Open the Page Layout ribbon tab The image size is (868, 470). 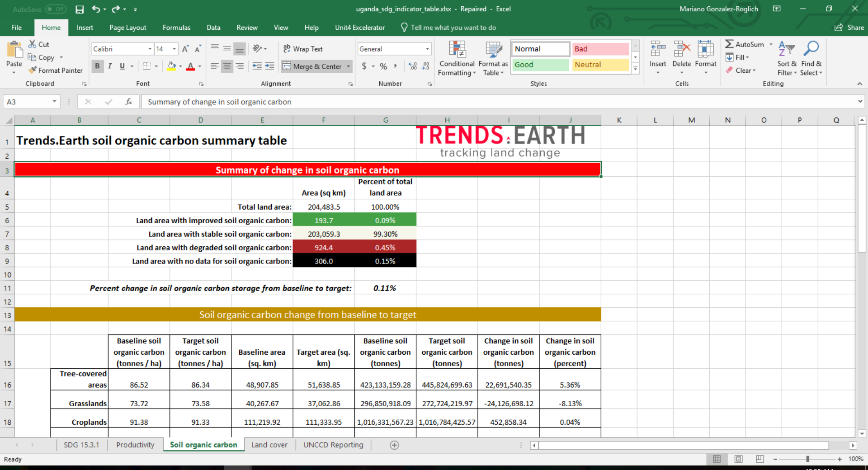[x=127, y=28]
